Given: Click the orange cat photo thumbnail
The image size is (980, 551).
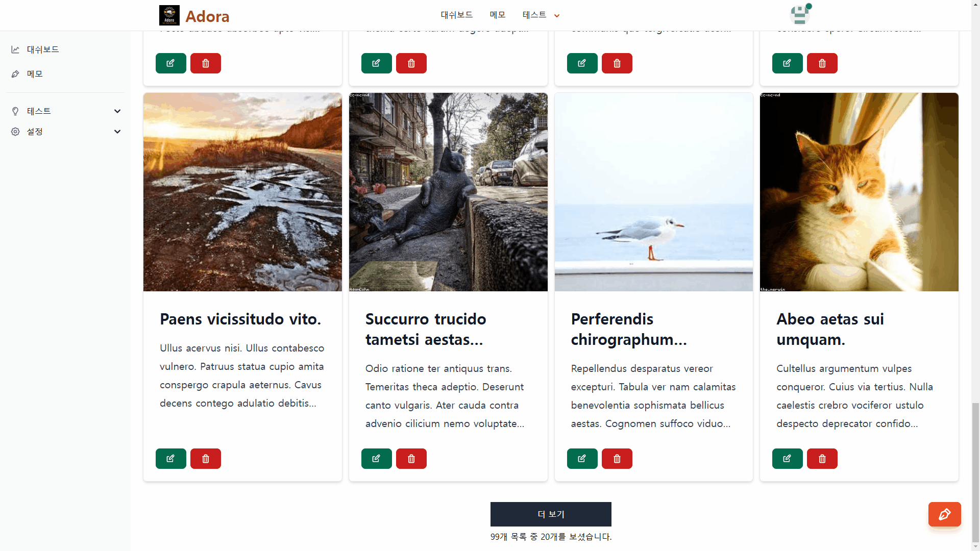Looking at the screenshot, I should click(x=859, y=192).
